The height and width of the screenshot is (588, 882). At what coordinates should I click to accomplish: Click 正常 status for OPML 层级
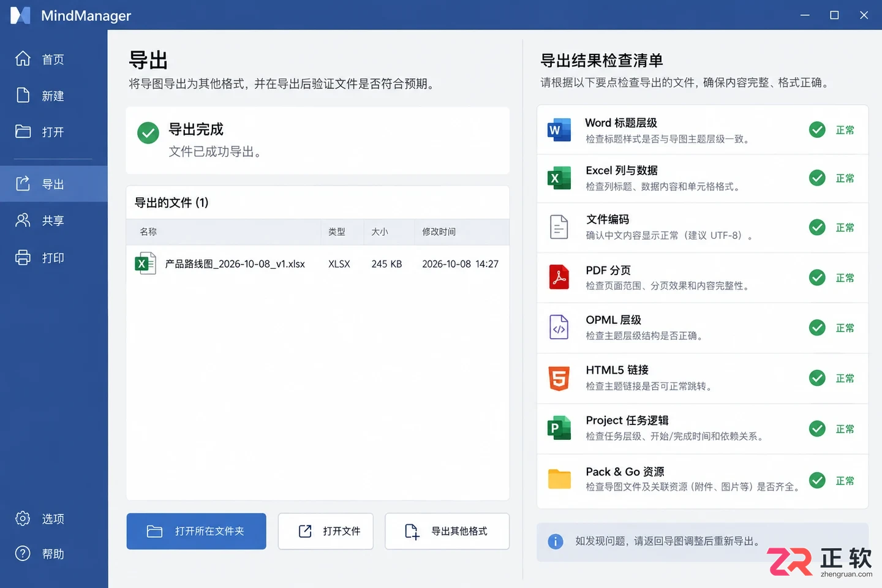click(x=845, y=328)
